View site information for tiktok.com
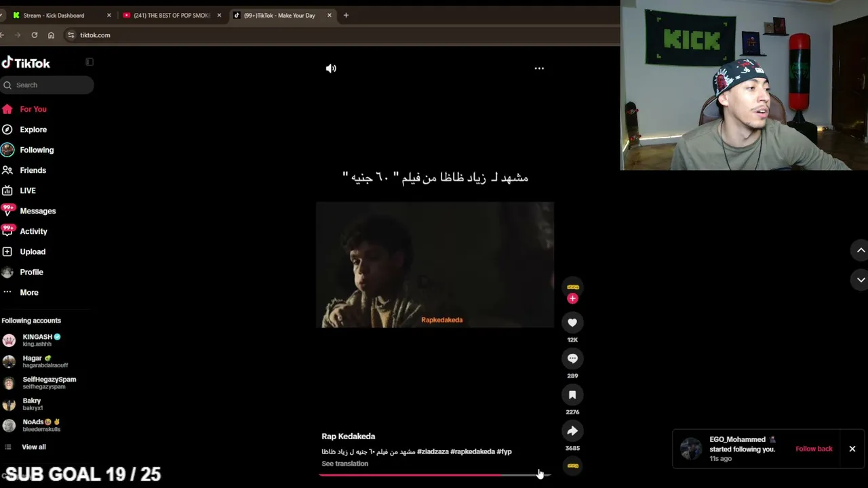 (71, 35)
